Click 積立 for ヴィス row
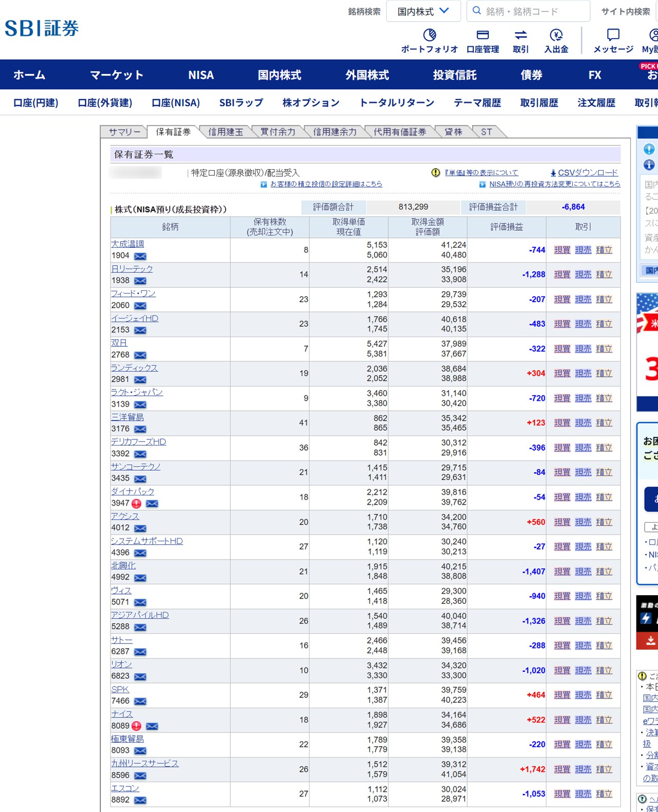Image resolution: width=658 pixels, height=812 pixels. pyautogui.click(x=605, y=596)
